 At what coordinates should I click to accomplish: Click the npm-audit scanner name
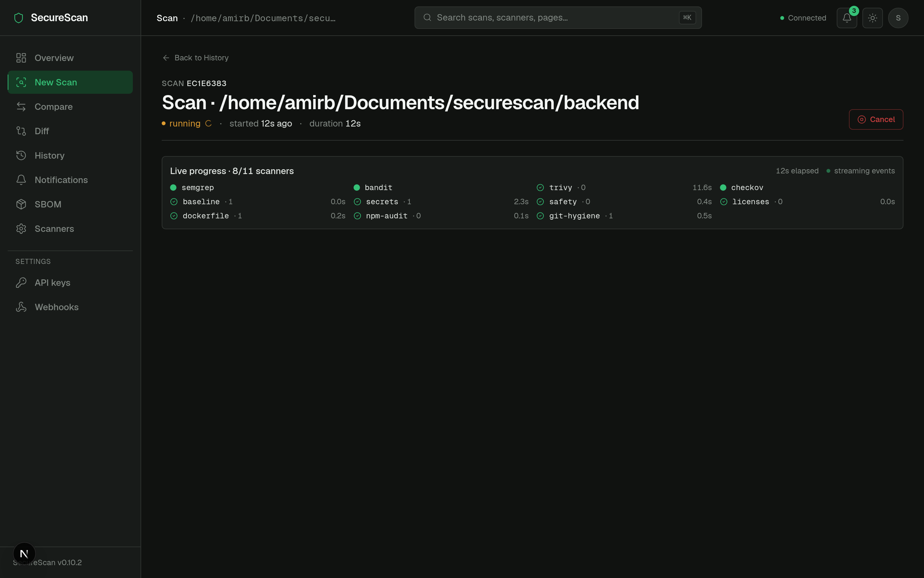tap(386, 216)
